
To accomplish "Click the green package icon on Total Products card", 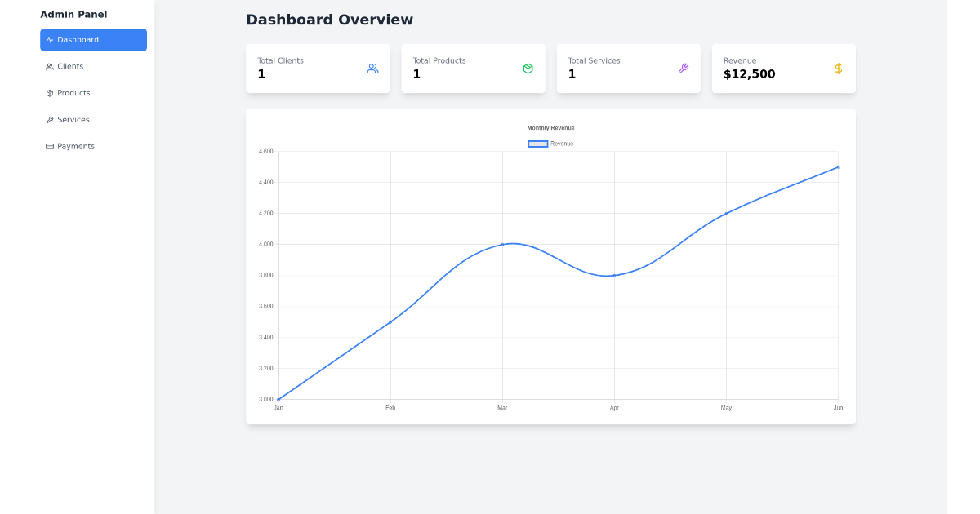I will [528, 69].
